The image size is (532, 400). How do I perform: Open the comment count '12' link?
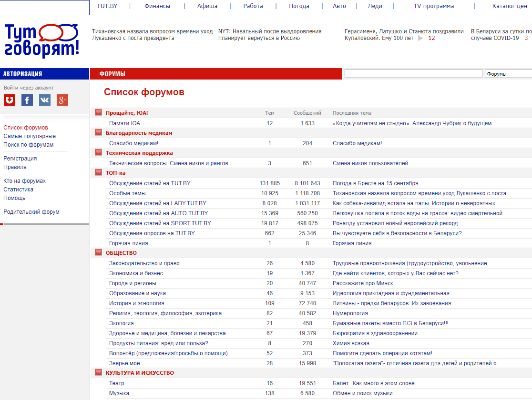pyautogui.click(x=431, y=38)
